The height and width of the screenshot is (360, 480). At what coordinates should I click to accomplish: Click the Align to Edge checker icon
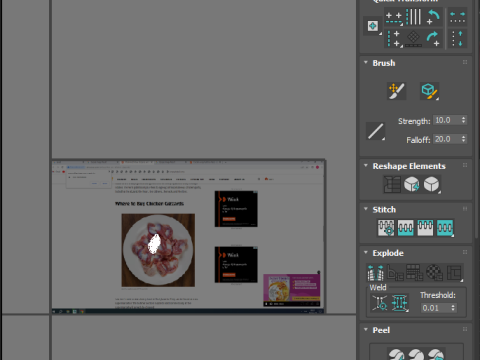[414, 38]
